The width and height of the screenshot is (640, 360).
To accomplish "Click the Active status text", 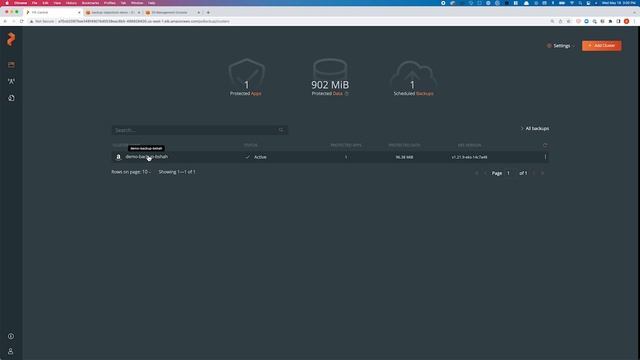I will (260, 157).
